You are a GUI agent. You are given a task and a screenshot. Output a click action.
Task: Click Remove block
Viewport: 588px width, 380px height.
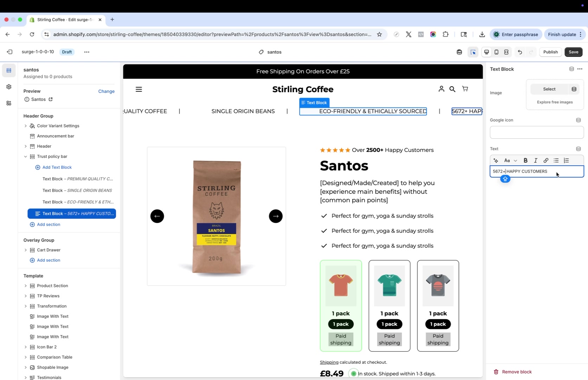pos(513,372)
